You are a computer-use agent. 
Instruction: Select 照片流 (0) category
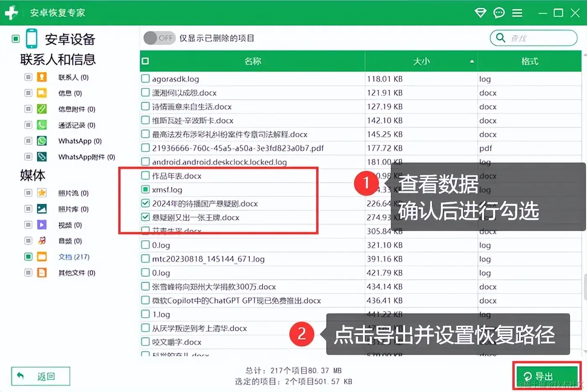(73, 193)
